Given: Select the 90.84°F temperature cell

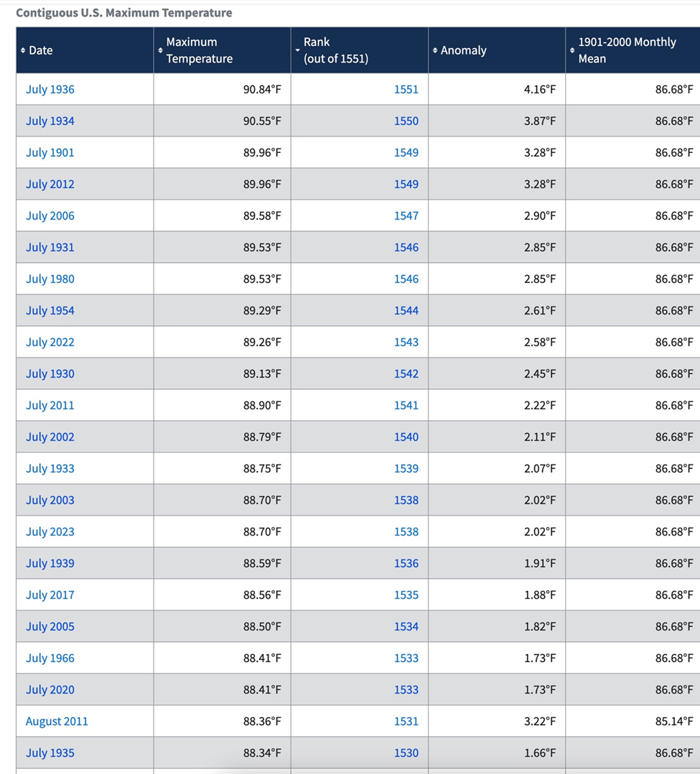Looking at the screenshot, I should [222, 89].
